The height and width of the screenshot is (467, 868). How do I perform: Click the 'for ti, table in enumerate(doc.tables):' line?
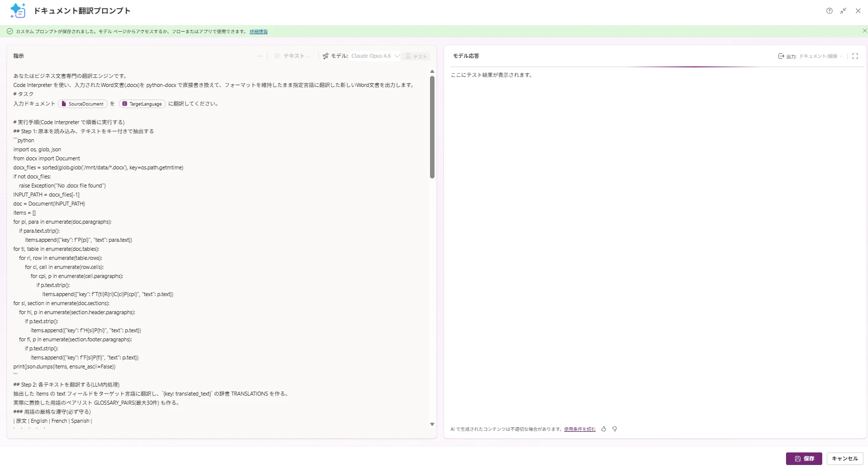tap(56, 249)
